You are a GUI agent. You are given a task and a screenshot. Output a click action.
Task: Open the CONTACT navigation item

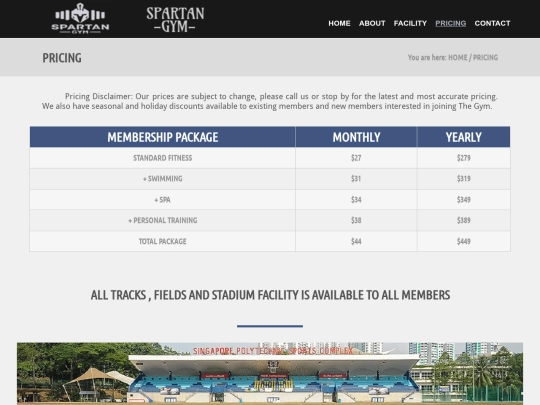pos(492,23)
